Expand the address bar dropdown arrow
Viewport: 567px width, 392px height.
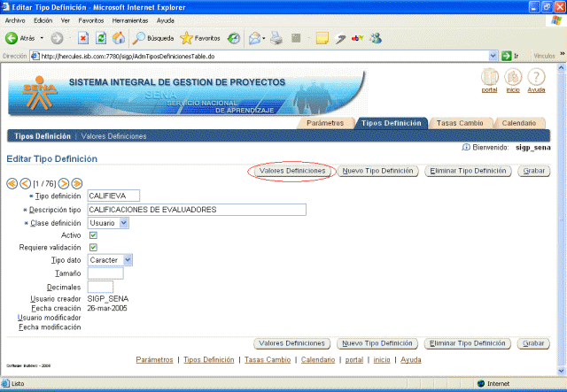[x=493, y=56]
